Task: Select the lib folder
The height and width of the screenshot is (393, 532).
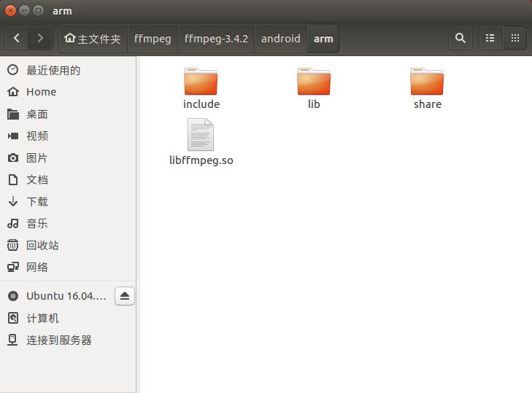Action: click(314, 89)
